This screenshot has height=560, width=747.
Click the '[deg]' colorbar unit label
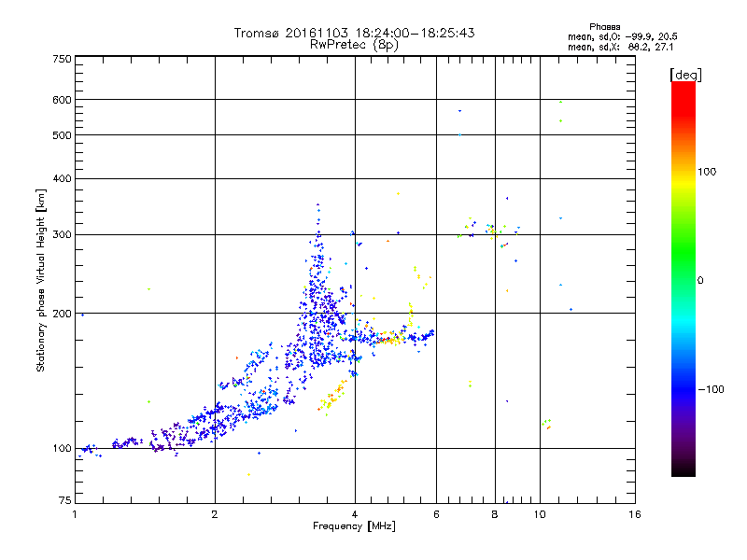pyautogui.click(x=685, y=75)
